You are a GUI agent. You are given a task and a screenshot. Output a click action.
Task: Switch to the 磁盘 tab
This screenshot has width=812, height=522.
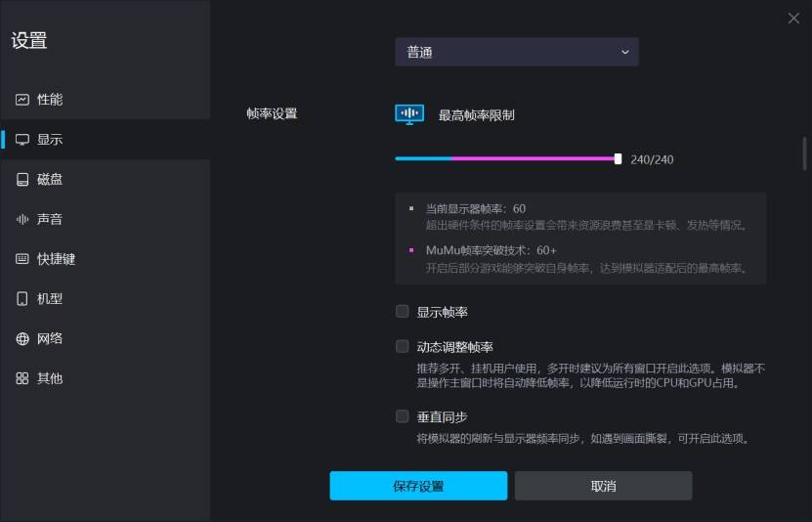click(106, 179)
